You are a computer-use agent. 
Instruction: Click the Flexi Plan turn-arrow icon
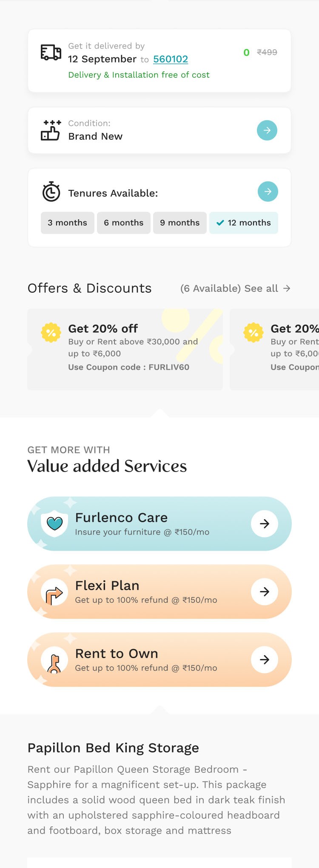click(54, 592)
